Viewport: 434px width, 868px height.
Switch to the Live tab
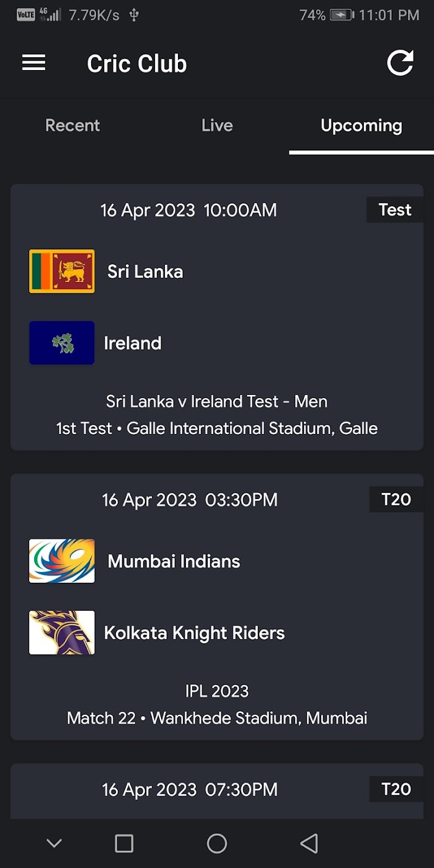click(217, 125)
